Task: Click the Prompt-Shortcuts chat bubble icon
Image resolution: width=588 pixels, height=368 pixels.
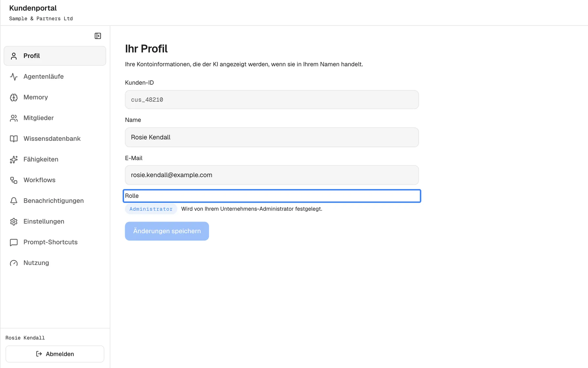Action: click(x=14, y=242)
